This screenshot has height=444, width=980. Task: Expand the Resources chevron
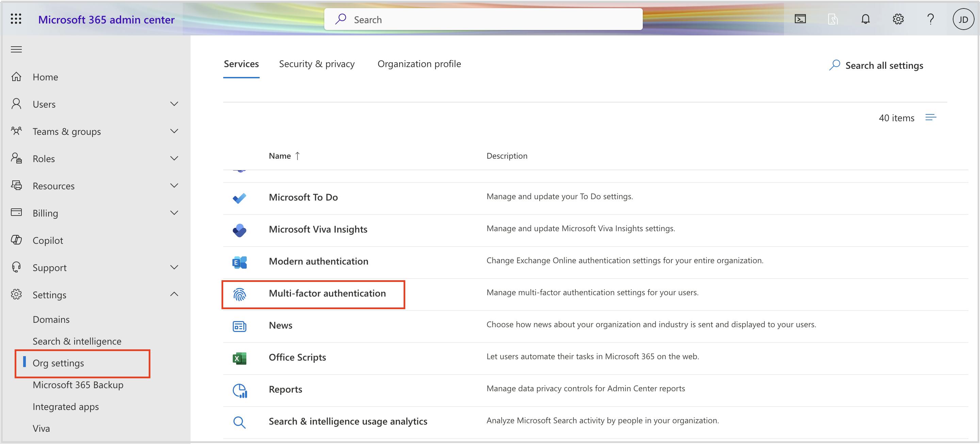pos(174,186)
